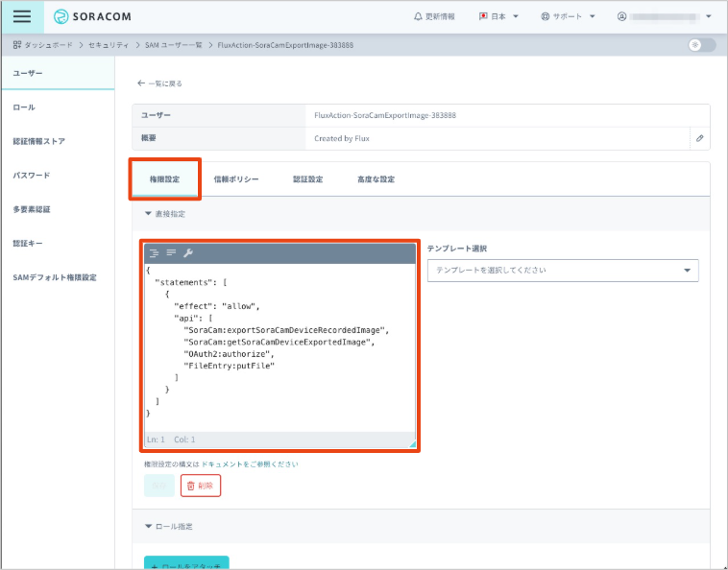Switch to the 信頼ポリシー tab
The image size is (728, 570).
235,179
